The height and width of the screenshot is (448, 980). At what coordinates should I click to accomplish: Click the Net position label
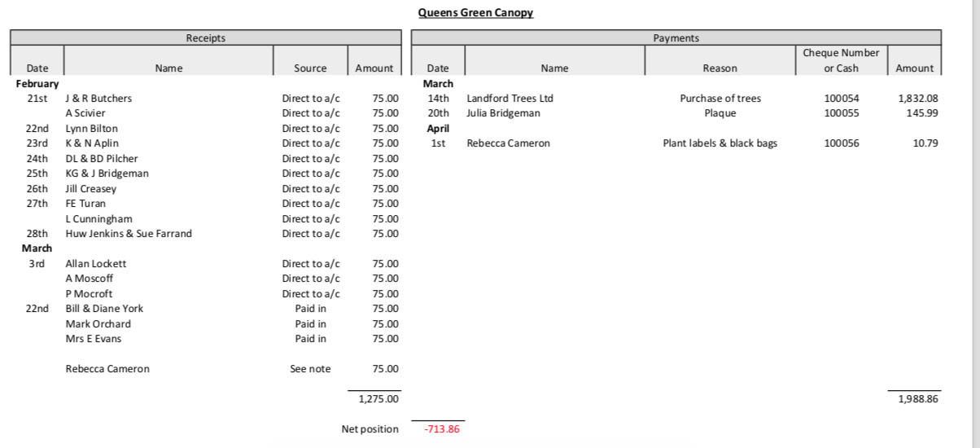pos(370,429)
